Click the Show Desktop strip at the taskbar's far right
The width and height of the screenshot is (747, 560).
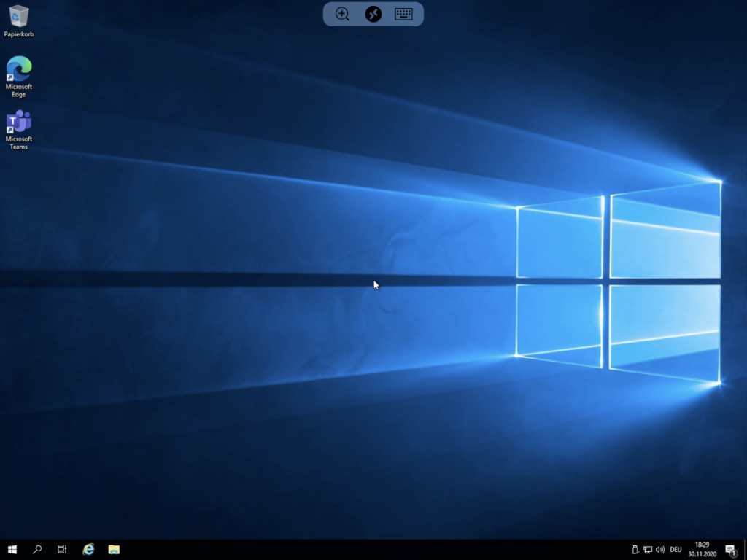[x=745, y=549]
